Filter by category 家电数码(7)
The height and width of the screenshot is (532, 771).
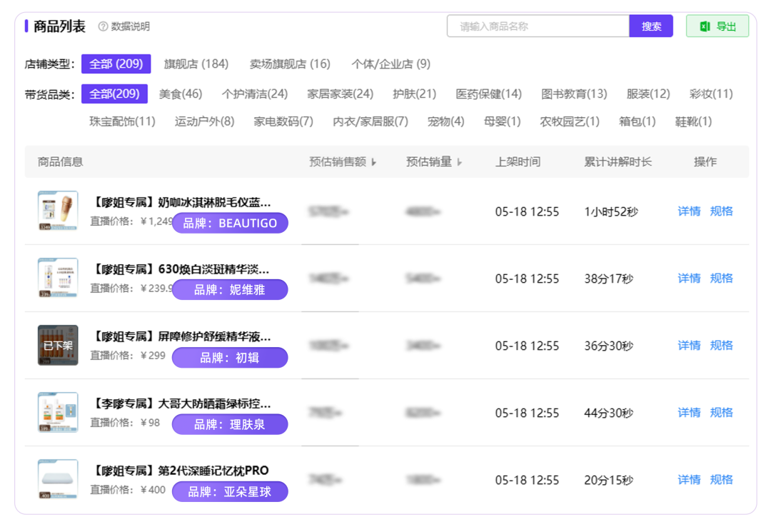coord(283,121)
